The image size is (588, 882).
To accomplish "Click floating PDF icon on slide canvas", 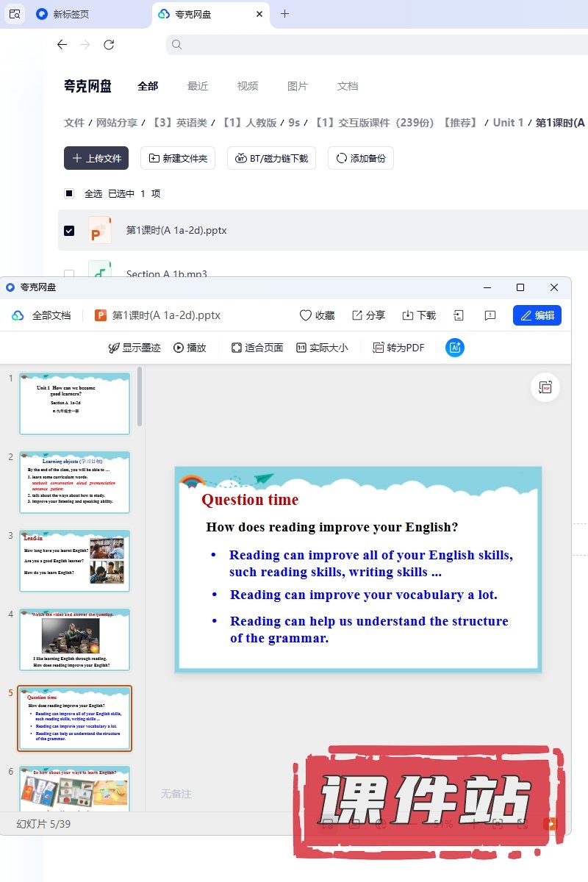I will tap(545, 387).
